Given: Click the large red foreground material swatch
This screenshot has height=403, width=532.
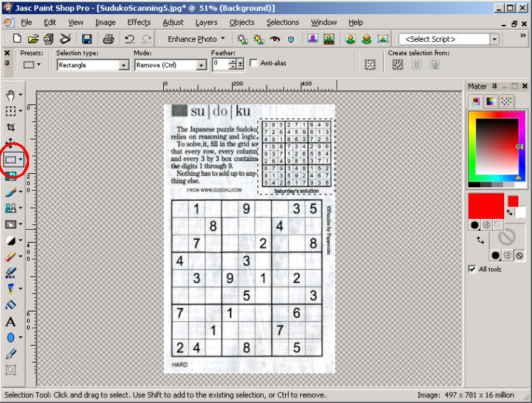Looking at the screenshot, I should (486, 206).
